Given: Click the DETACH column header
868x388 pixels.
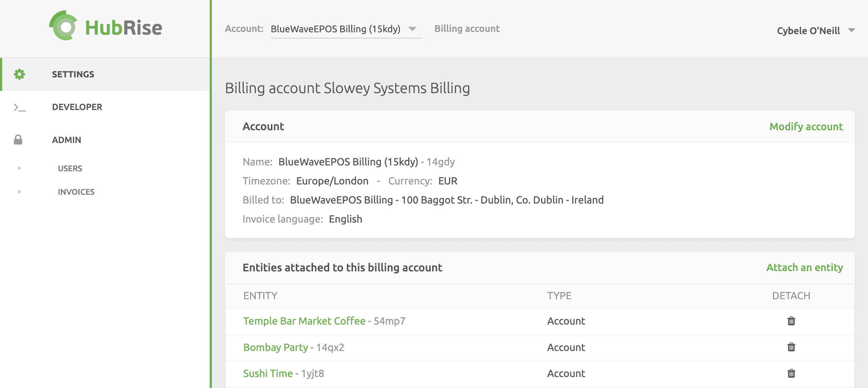Looking at the screenshot, I should click(x=791, y=296).
